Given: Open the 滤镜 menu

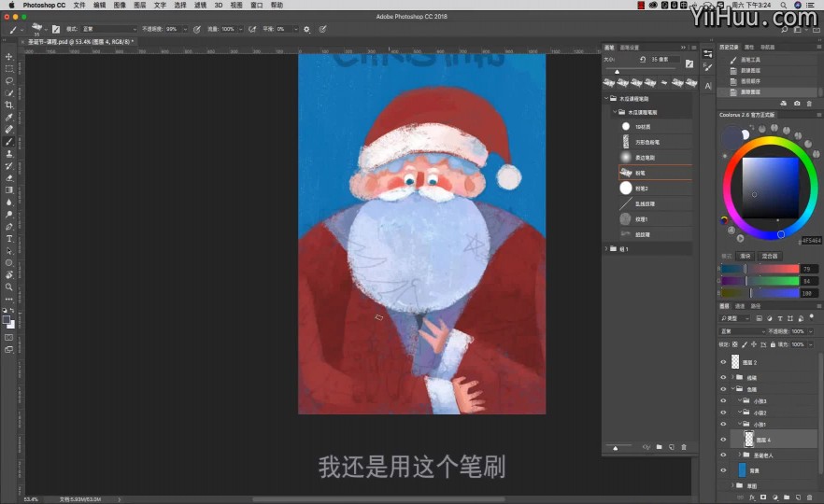Looking at the screenshot, I should (x=200, y=6).
